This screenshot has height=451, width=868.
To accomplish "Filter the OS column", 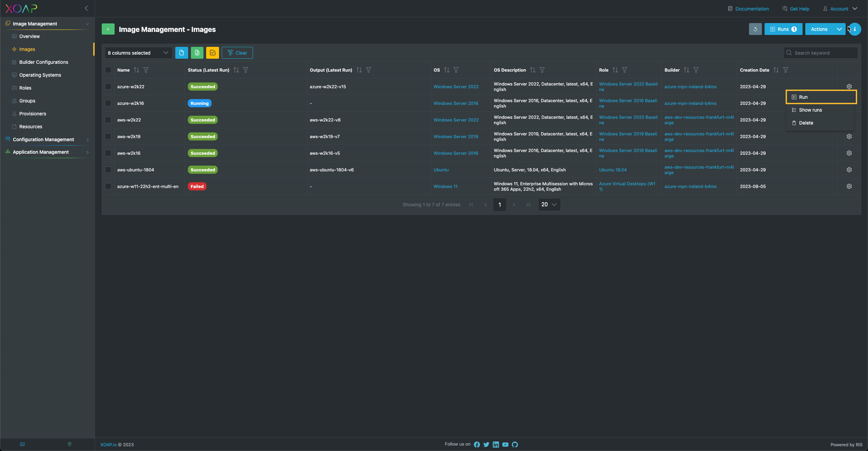I will [456, 70].
